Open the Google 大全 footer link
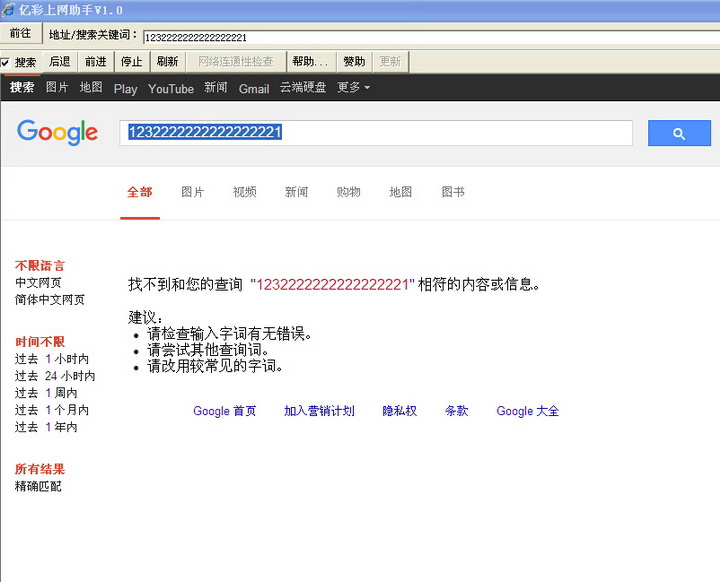The width and height of the screenshot is (720, 582). point(528,411)
